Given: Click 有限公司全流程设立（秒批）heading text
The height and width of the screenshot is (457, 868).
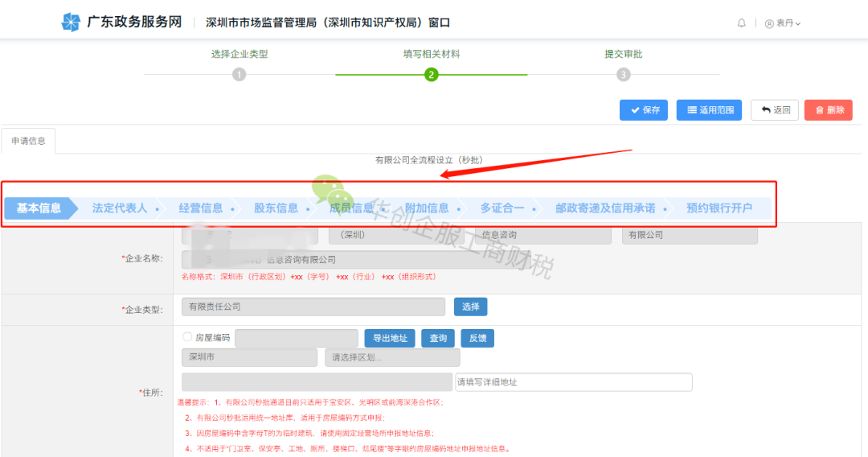Looking at the screenshot, I should pos(429,160).
